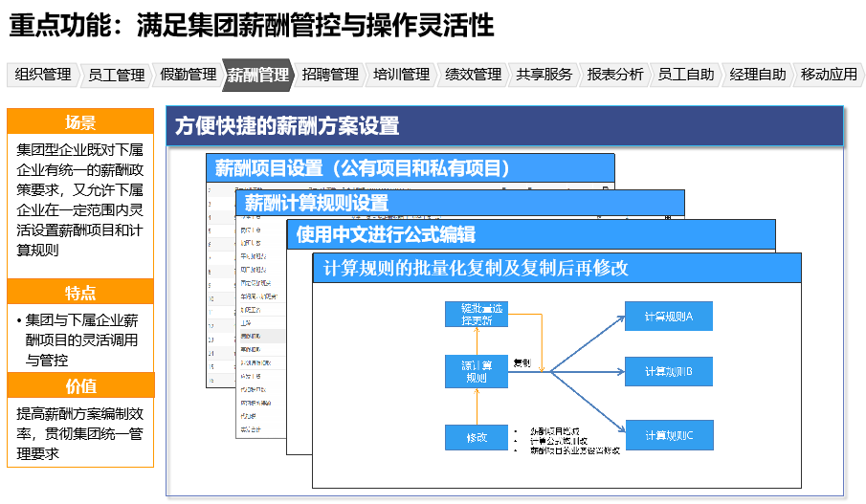Open the 经理自助 tab
The height and width of the screenshot is (504, 866).
click(757, 75)
